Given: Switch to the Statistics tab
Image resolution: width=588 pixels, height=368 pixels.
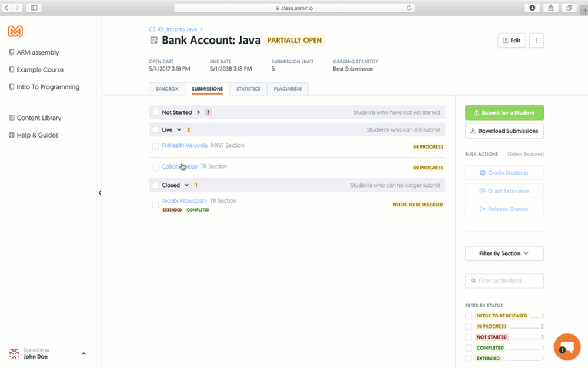Looking at the screenshot, I should [x=248, y=89].
